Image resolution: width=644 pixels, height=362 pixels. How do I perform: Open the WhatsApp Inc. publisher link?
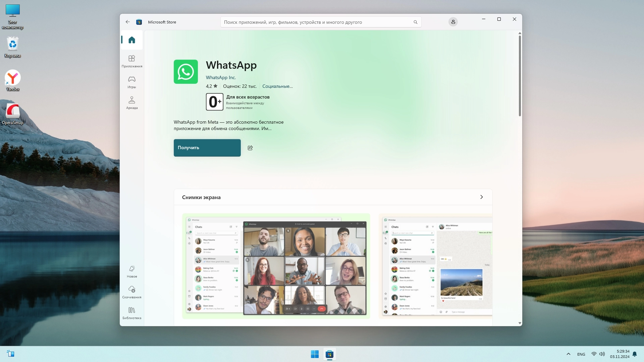click(x=221, y=77)
